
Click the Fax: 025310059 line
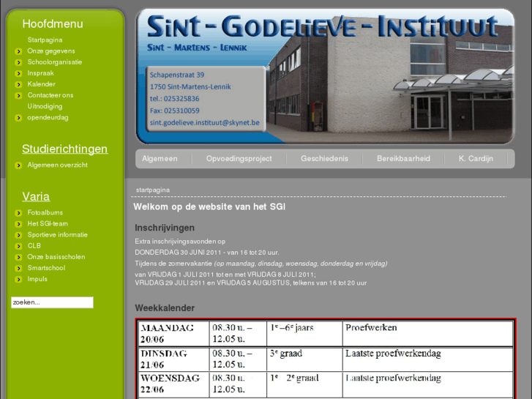(174, 111)
